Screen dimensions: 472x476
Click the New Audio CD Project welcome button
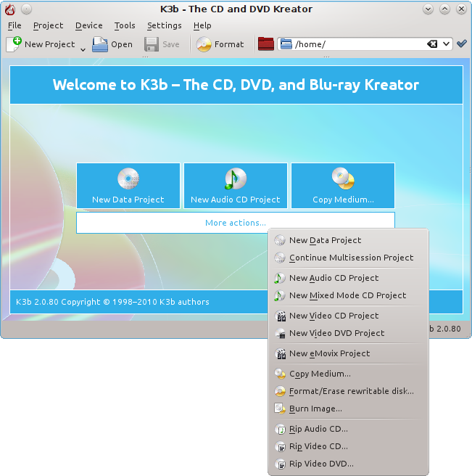pos(236,186)
